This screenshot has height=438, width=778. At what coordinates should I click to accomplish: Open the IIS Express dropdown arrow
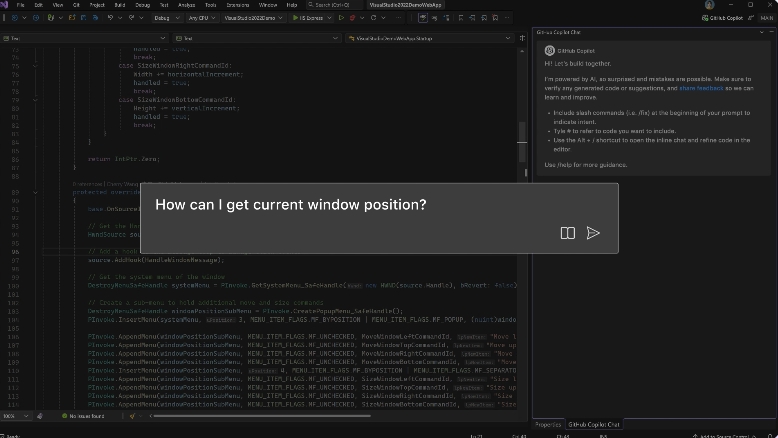click(329, 18)
